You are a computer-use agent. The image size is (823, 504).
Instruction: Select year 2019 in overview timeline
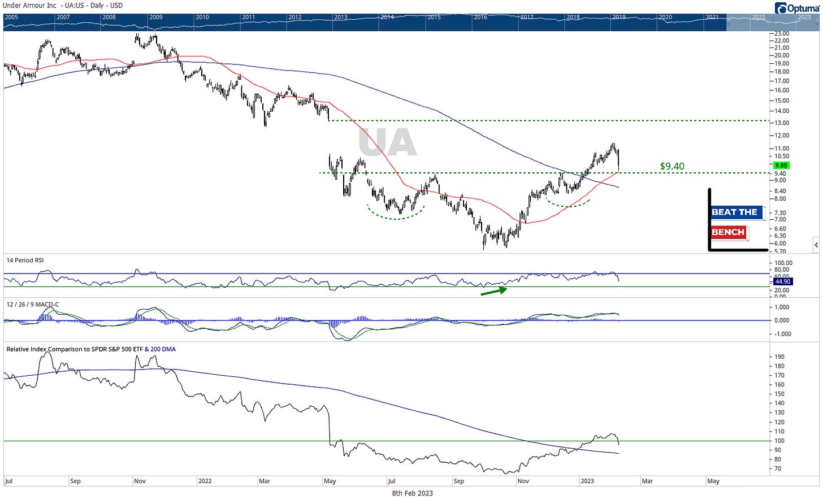619,17
